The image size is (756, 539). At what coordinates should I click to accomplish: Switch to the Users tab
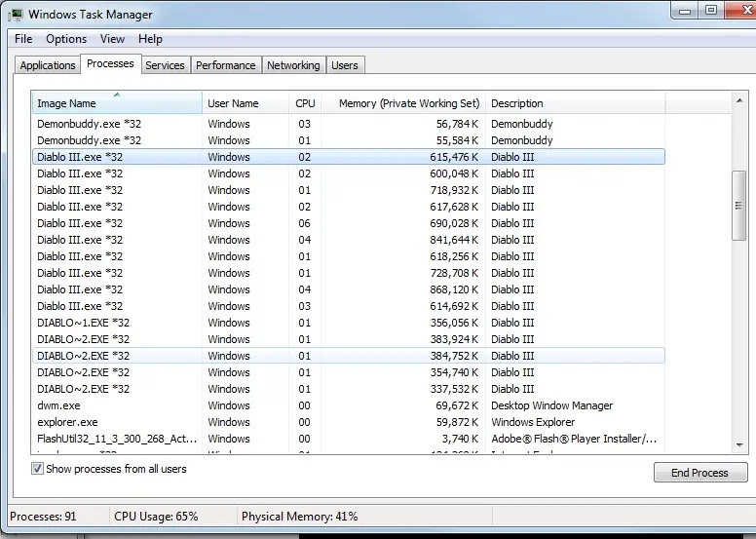(x=345, y=65)
